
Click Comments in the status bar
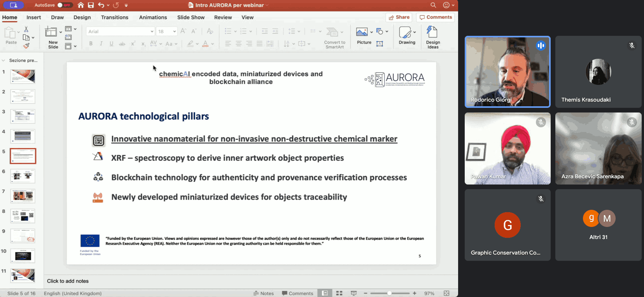click(297, 293)
